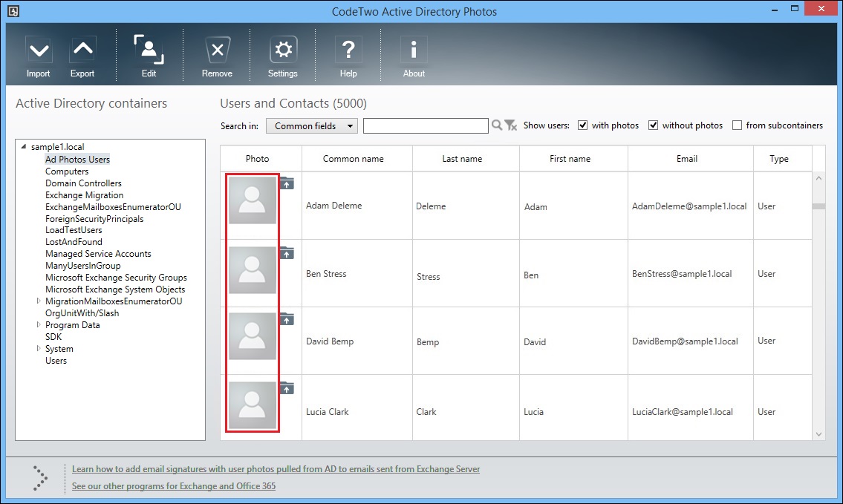Select the LoadTestUsers container
The image size is (843, 504).
click(74, 230)
